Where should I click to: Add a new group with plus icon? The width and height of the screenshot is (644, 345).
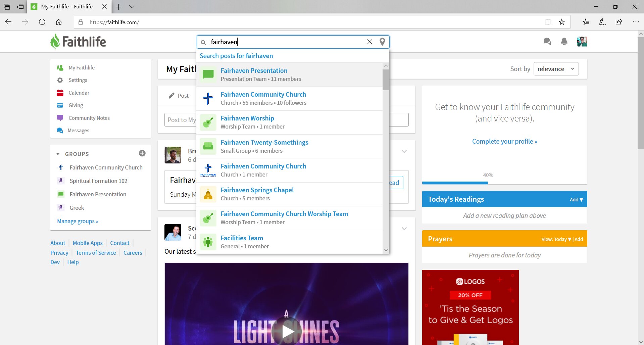point(142,153)
